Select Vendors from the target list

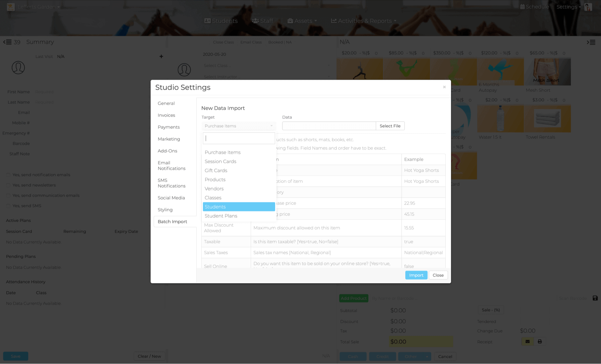point(239,189)
